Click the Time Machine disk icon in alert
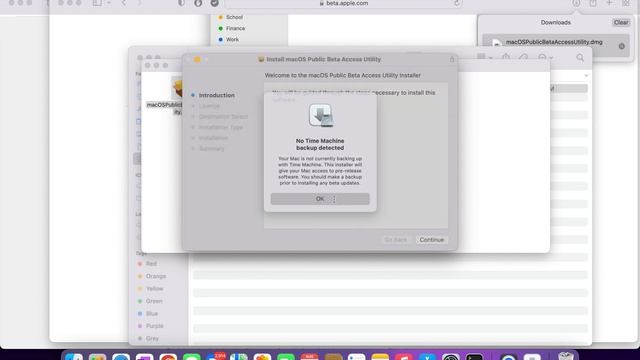The height and width of the screenshot is (360, 640). click(320, 116)
